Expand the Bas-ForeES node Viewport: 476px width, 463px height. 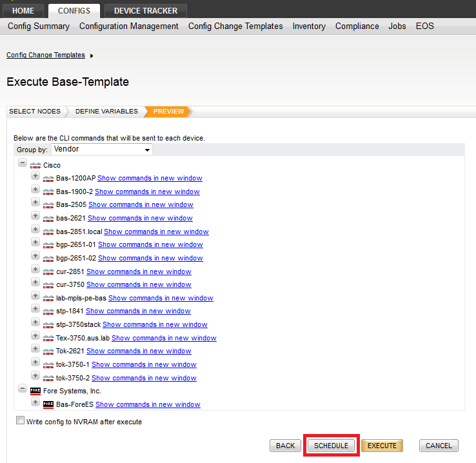pos(35,402)
